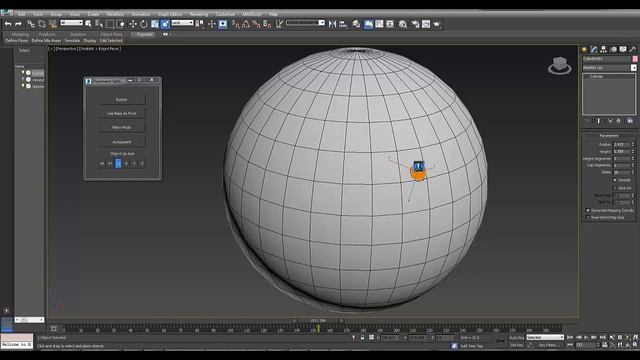640x360 pixels.
Task: Open the Named Selection Sets dropdown
Action: [x=305, y=23]
